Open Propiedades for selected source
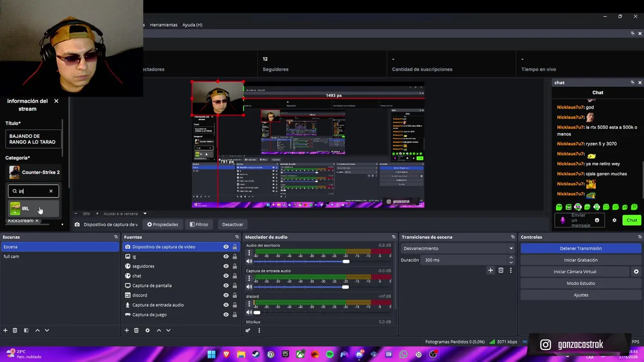 (163, 224)
